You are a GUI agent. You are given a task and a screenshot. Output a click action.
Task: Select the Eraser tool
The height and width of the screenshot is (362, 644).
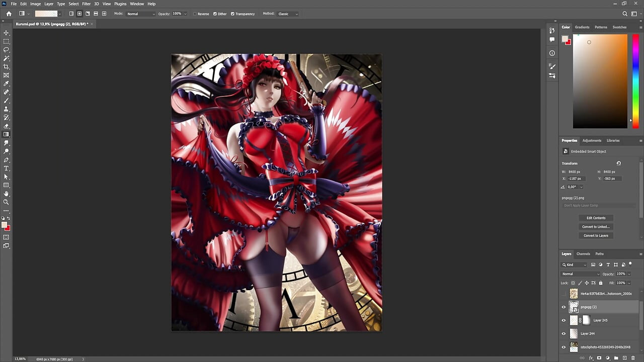[x=6, y=126]
